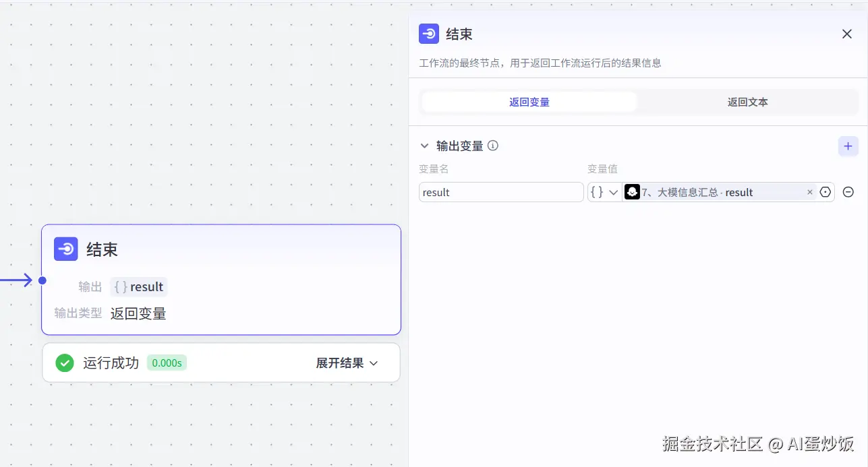This screenshot has width=868, height=467.
Task: Click the model icon in variable value
Action: (x=632, y=192)
